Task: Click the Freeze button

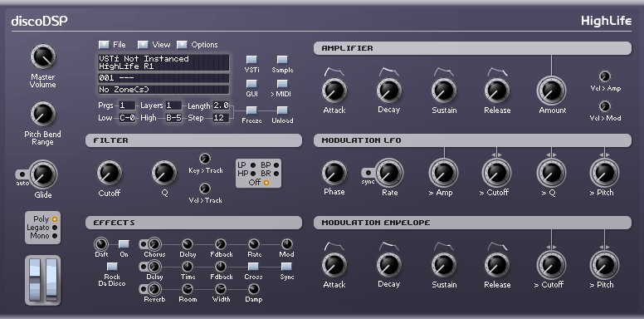Action: (251, 110)
